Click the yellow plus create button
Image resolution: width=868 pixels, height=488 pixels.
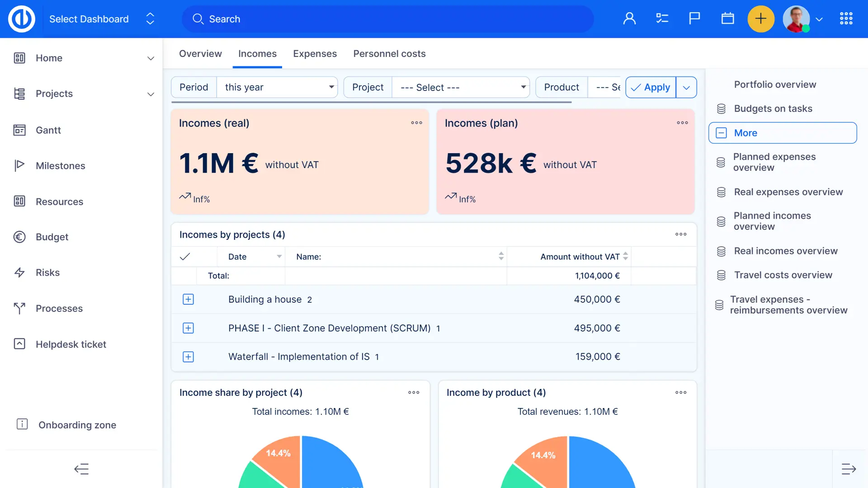pos(761,19)
